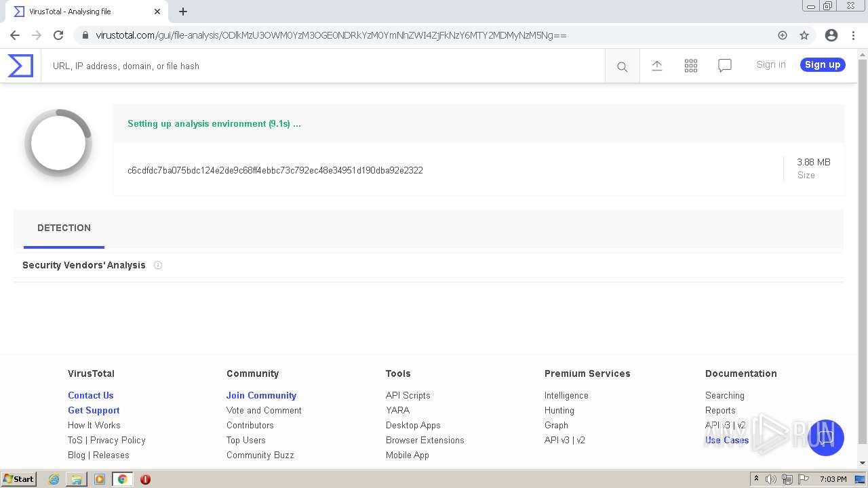Image resolution: width=868 pixels, height=488 pixels.
Task: Click the VirusTotal sigma logo
Action: coord(20,66)
